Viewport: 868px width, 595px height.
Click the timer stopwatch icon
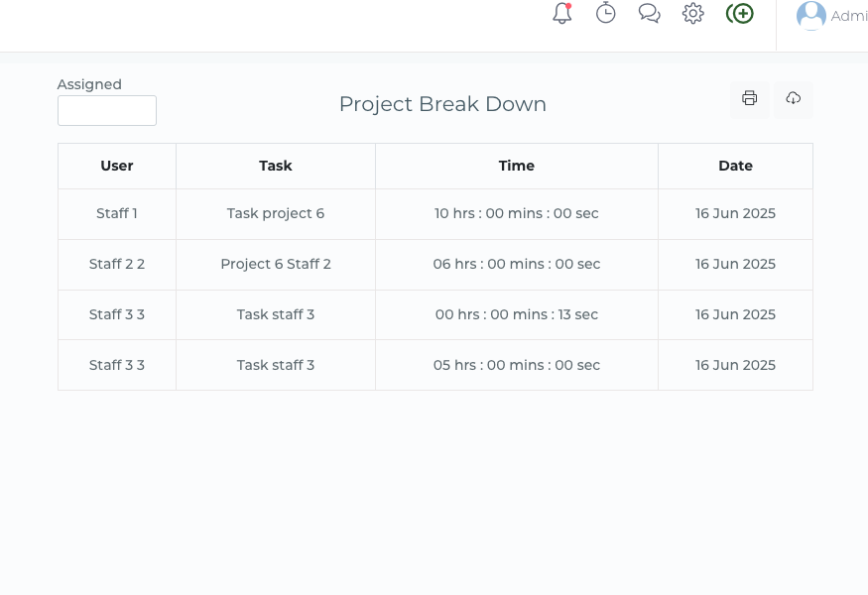606,14
